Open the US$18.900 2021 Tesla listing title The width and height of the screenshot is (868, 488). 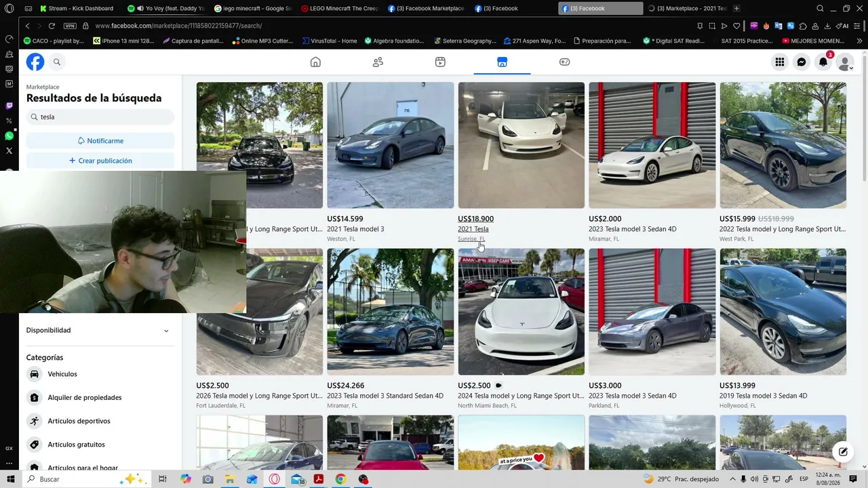(x=473, y=229)
